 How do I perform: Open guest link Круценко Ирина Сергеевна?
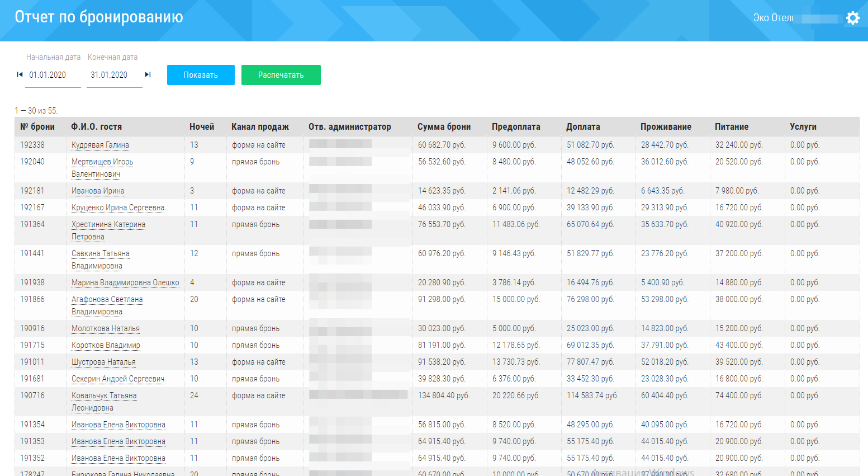(118, 208)
